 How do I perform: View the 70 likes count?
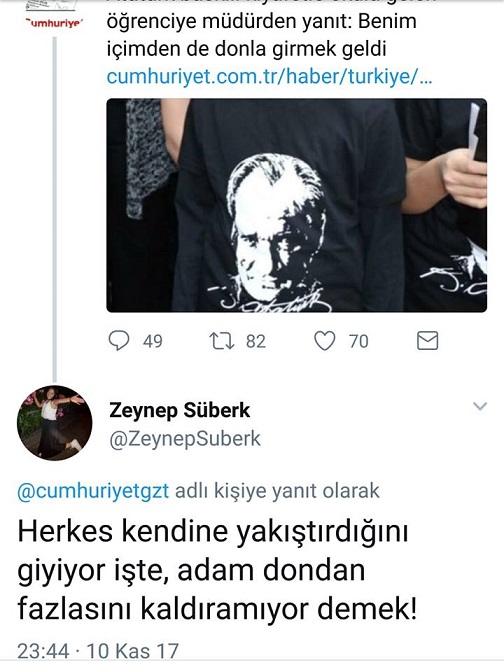pos(359,342)
